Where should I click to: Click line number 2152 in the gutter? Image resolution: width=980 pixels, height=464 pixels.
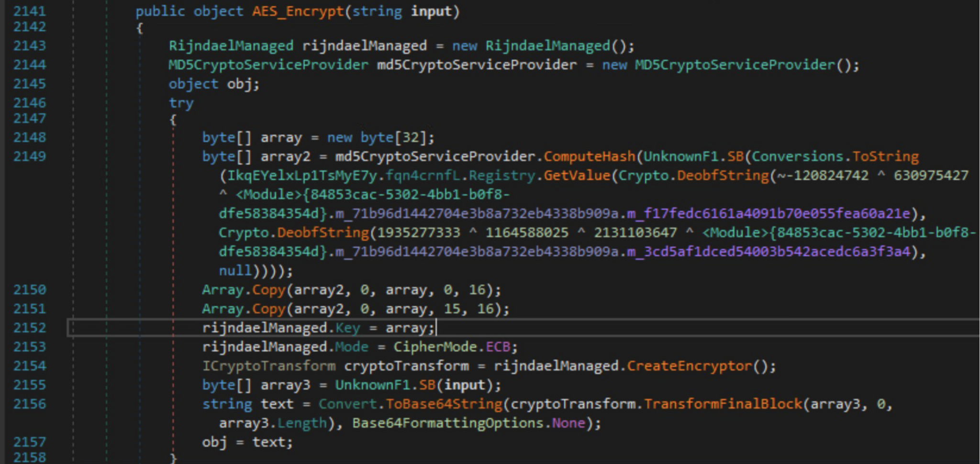tap(30, 328)
